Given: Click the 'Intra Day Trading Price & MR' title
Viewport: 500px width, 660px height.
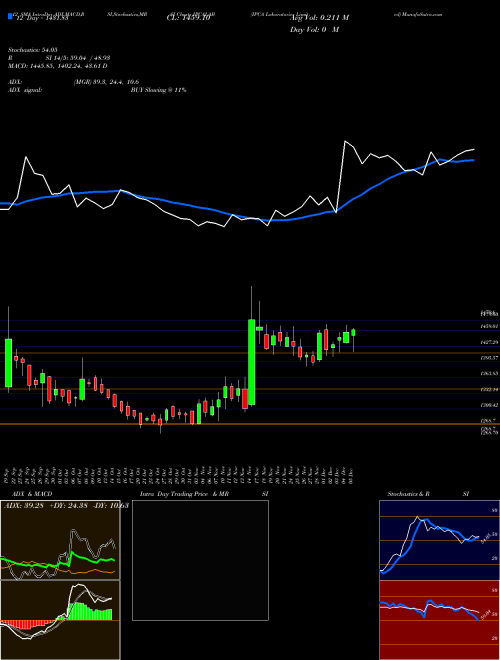Looking at the screenshot, I should pyautogui.click(x=185, y=494).
